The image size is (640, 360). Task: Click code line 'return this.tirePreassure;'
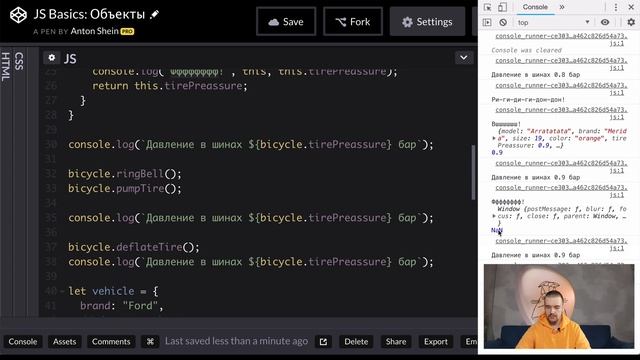[x=170, y=86]
